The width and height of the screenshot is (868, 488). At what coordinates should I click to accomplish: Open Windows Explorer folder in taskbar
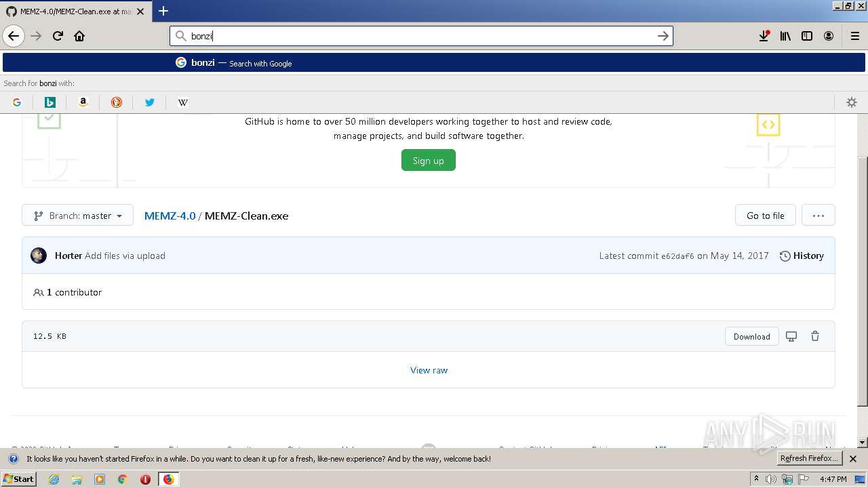[x=77, y=479]
